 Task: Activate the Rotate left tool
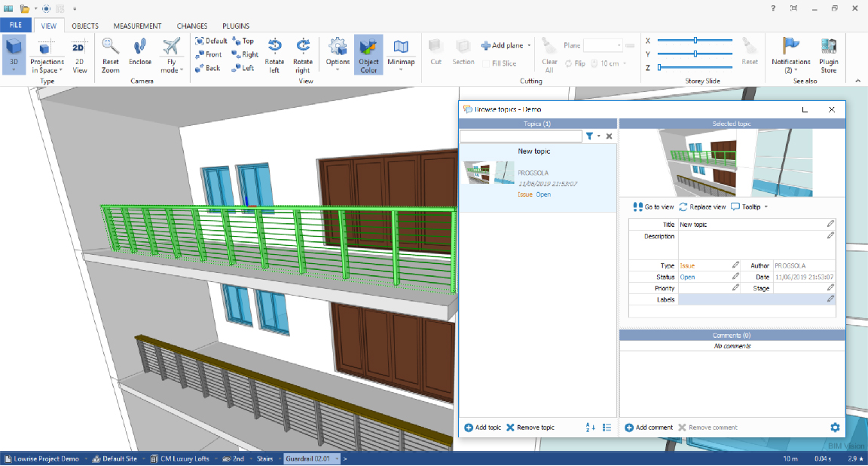274,54
